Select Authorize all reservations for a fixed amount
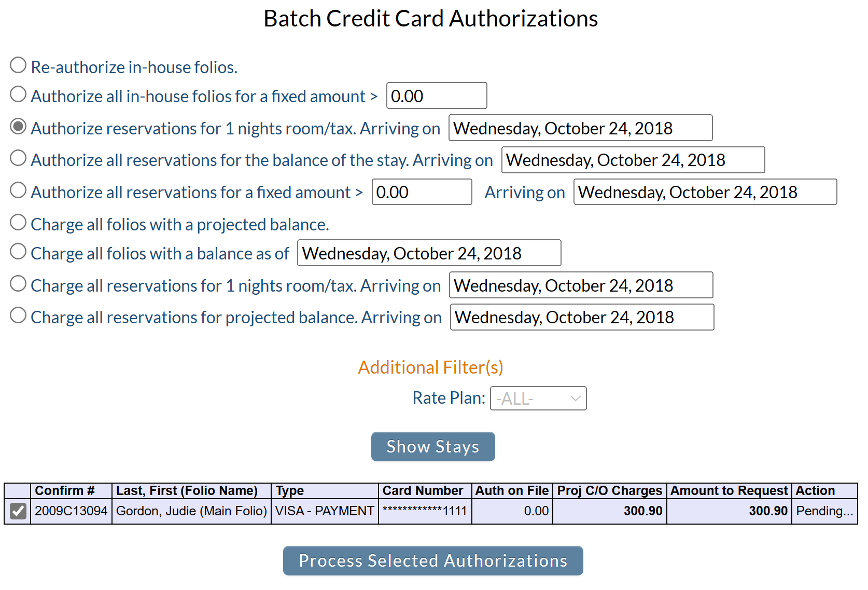 pos(18,190)
